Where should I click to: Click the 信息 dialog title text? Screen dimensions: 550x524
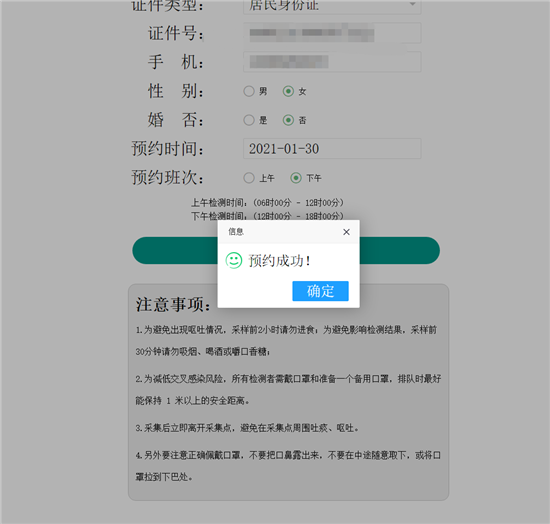236,232
